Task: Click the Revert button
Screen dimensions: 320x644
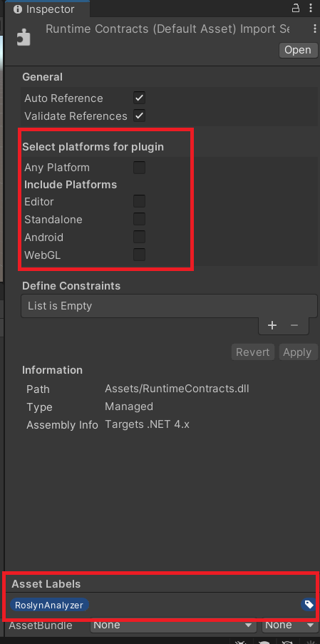Action: pos(253,352)
